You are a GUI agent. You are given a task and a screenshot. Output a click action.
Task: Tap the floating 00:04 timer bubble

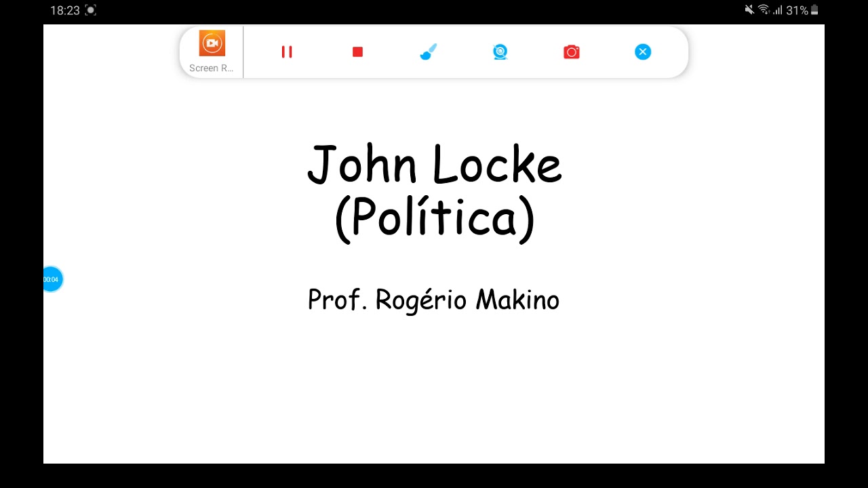[x=52, y=279]
